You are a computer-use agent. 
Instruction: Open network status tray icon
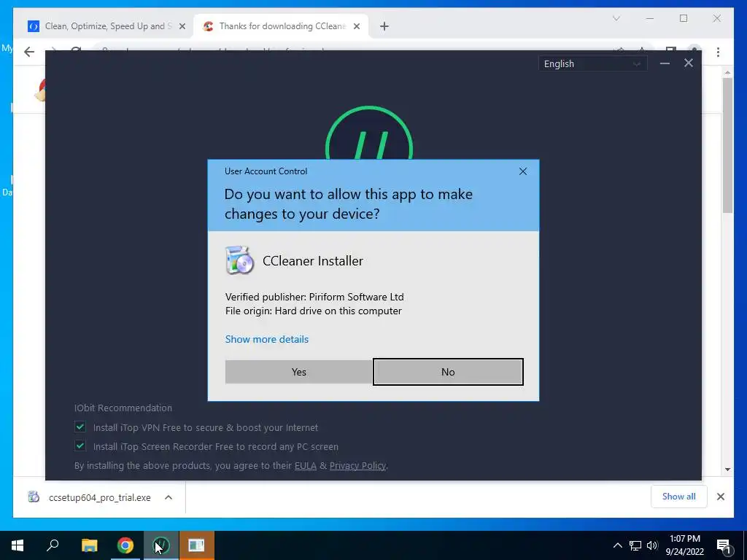(x=635, y=545)
